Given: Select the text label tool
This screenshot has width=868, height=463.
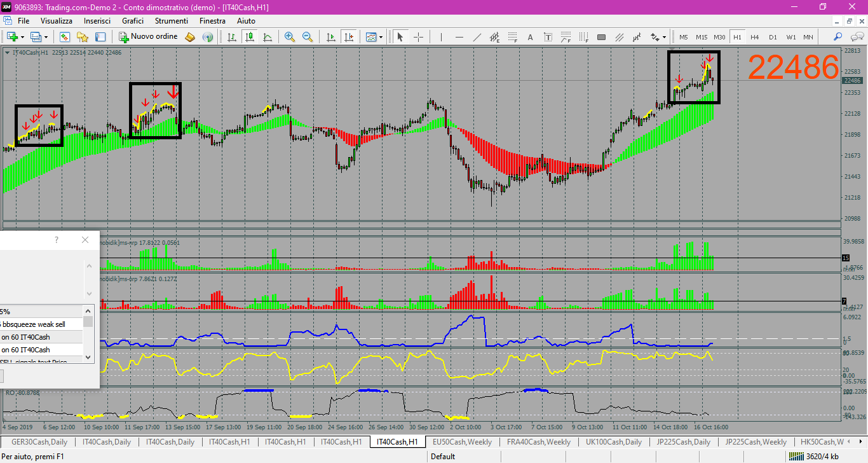Looking at the screenshot, I should point(548,37).
